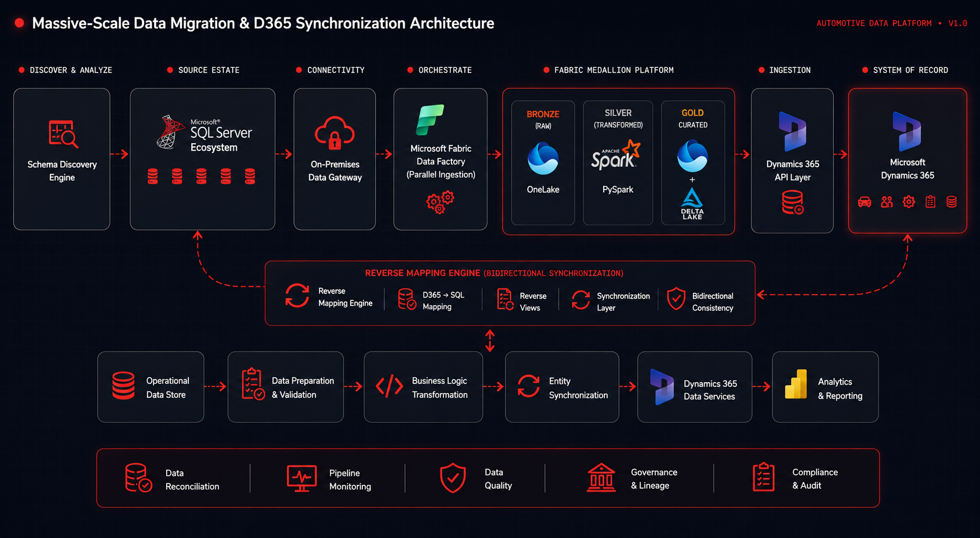Click the On-Premises Data Gateway label
980x538 pixels.
click(335, 171)
